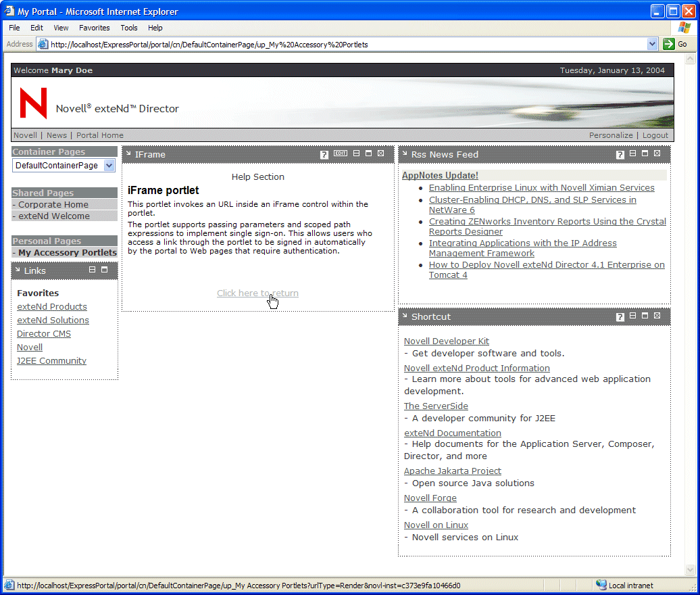Open Creating ZENworks Inventory Reports article
The image size is (700, 595).
point(547,227)
